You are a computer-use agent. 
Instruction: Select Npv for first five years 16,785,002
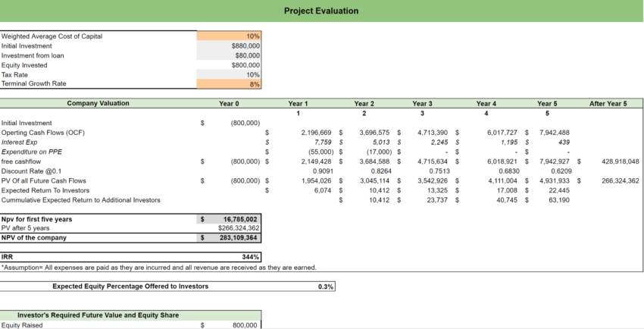pos(229,219)
